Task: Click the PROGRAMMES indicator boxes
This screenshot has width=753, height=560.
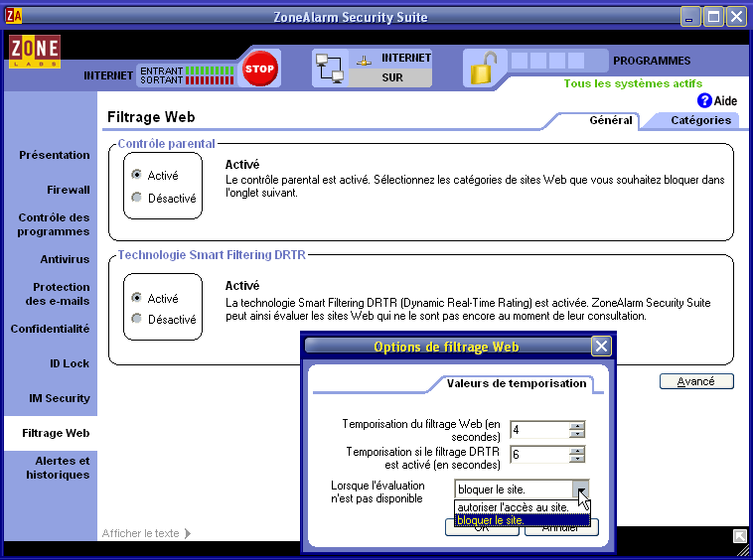Action: [x=547, y=61]
